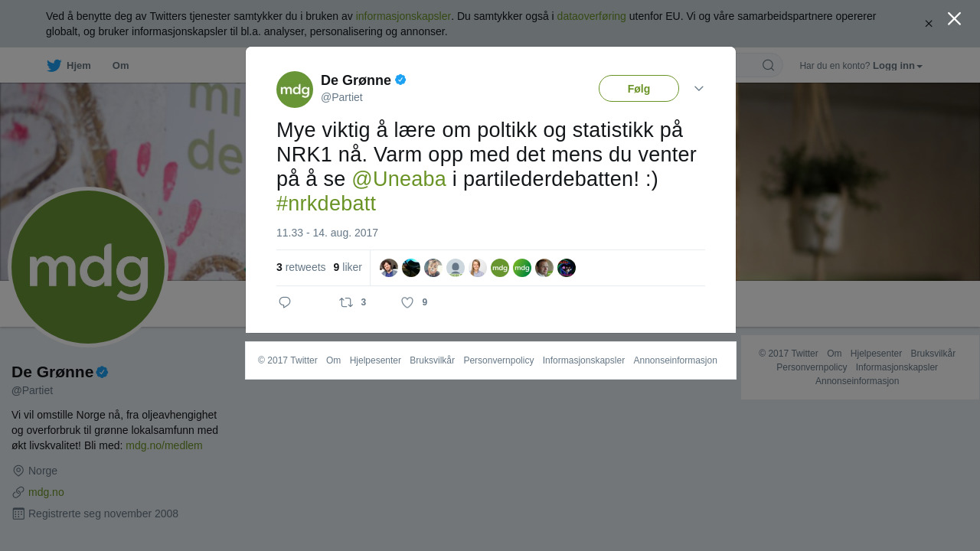This screenshot has width=980, height=551.
Task: Open Hjelpesenter link below the tweet
Action: pos(375,360)
